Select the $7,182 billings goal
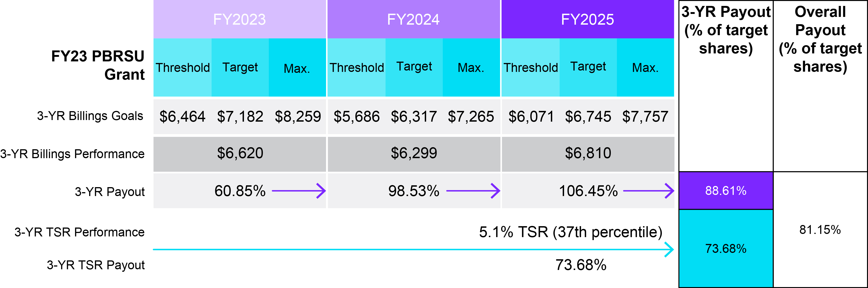The height and width of the screenshot is (288, 868). (240, 117)
